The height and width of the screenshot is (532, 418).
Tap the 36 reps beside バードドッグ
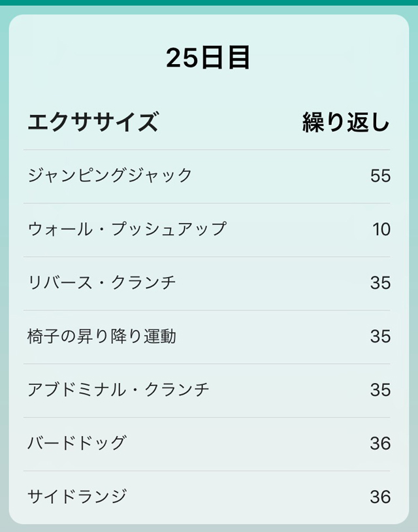pos(379,444)
